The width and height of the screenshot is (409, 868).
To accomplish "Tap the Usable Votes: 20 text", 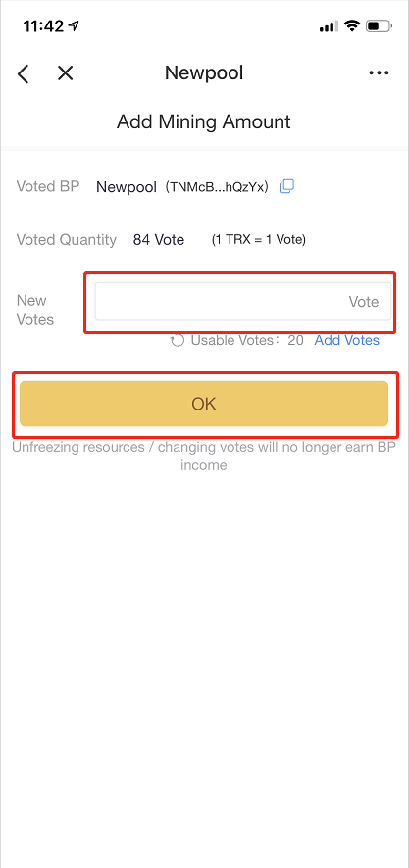I will coord(247,340).
